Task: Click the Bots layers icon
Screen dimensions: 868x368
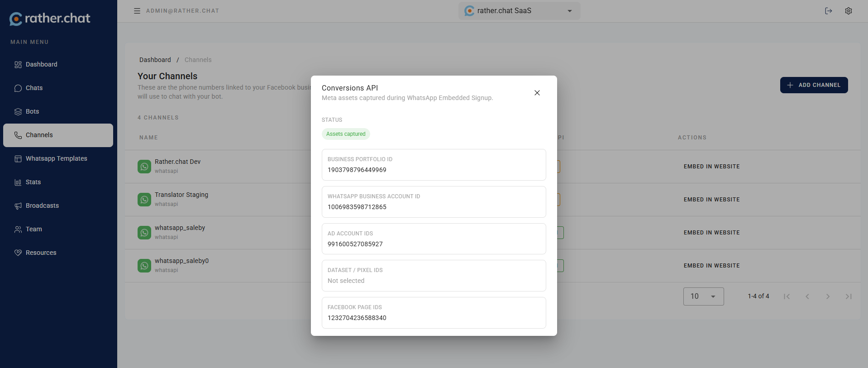Action: tap(18, 112)
